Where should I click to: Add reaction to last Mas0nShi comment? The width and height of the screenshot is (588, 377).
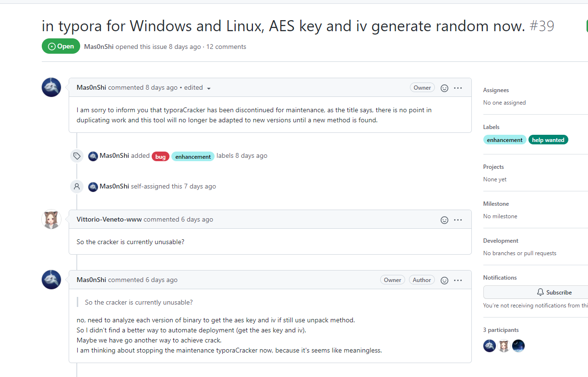coord(444,280)
